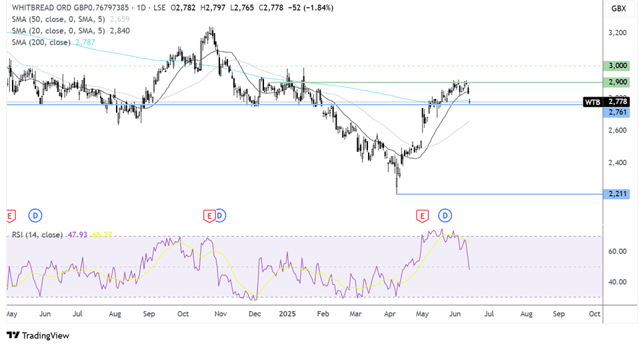
Task: Click the Mar label on time axis
Action: (355, 314)
